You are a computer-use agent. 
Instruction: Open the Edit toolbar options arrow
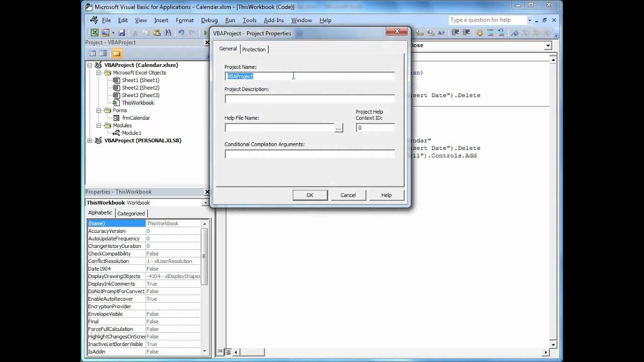(x=556, y=35)
